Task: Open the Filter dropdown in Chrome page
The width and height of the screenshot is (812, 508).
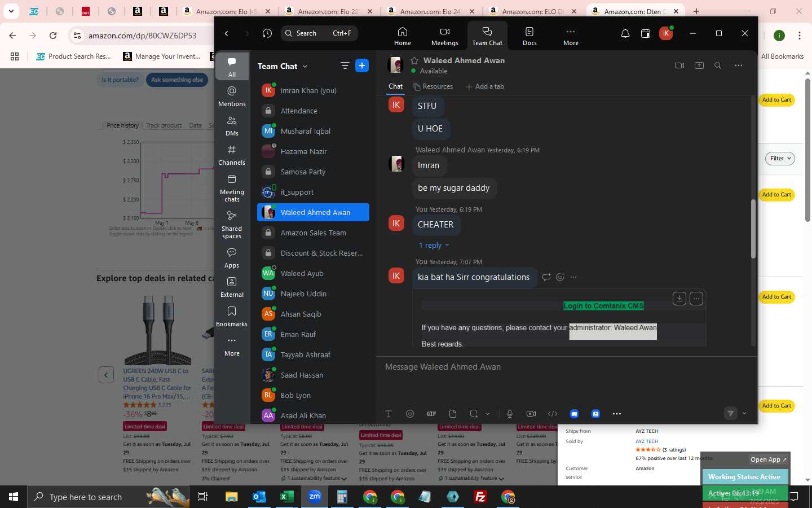Action: pos(780,159)
